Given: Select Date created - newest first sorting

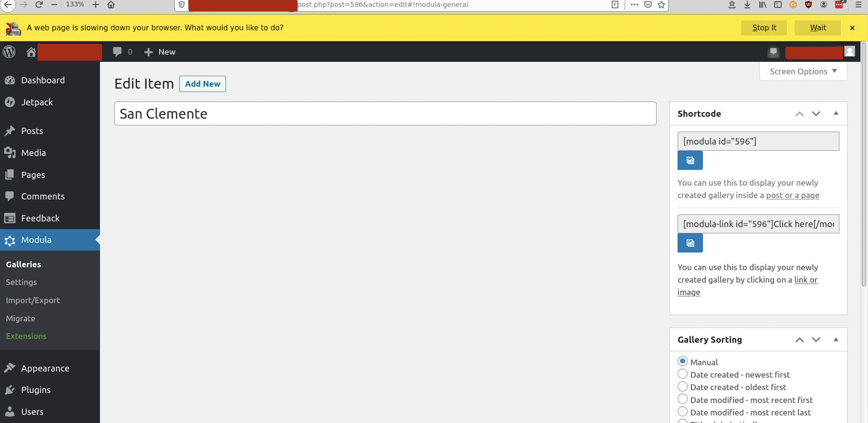Looking at the screenshot, I should click(682, 374).
